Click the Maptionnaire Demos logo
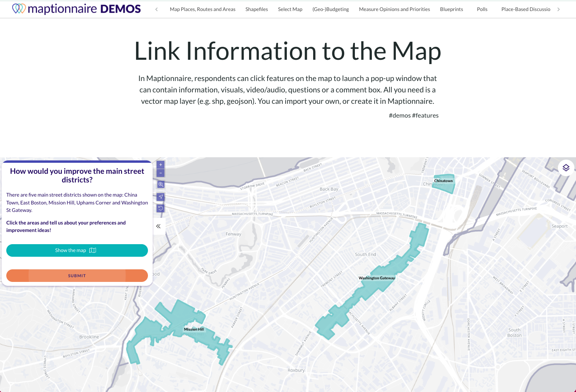 coord(76,9)
